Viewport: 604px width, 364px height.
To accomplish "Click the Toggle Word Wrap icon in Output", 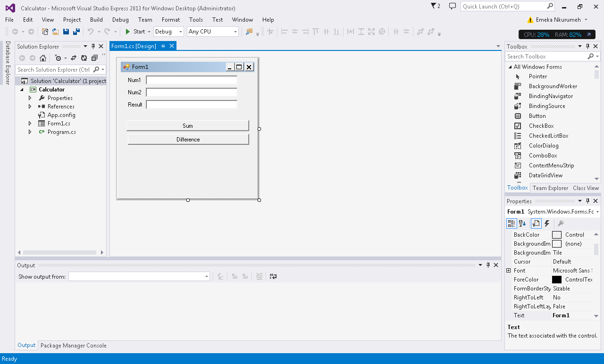I will point(273,277).
